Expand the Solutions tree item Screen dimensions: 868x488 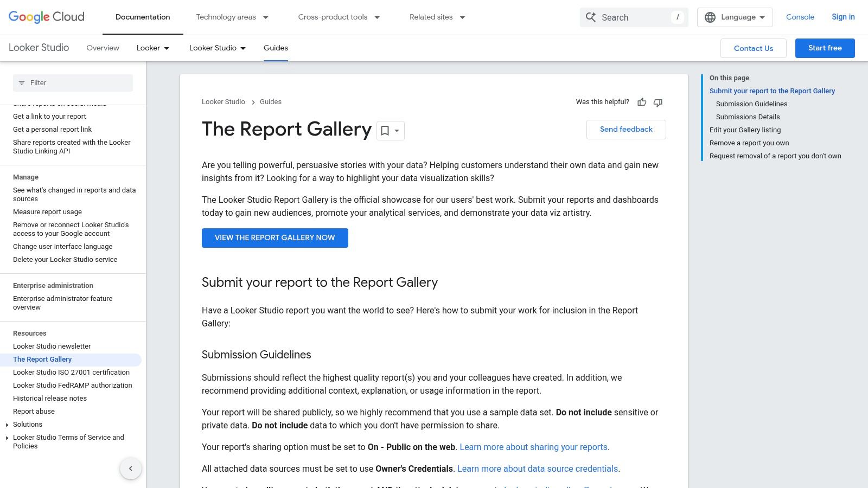click(x=7, y=425)
